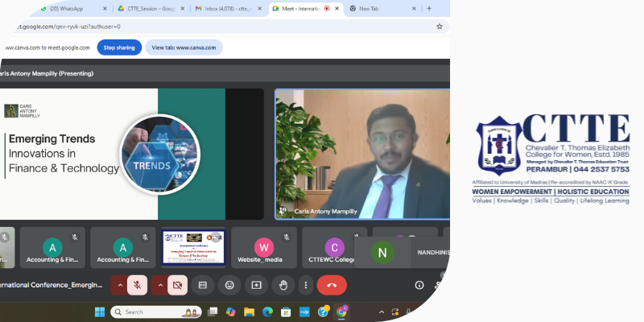
Task: Send an emoji reaction
Action: (x=229, y=285)
